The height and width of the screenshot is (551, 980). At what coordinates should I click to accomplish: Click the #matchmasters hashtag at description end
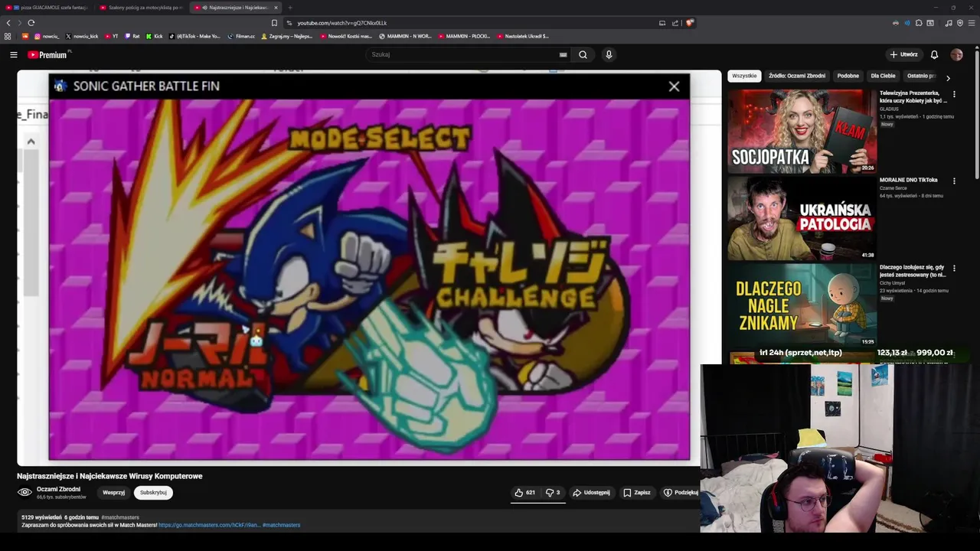[x=281, y=525]
